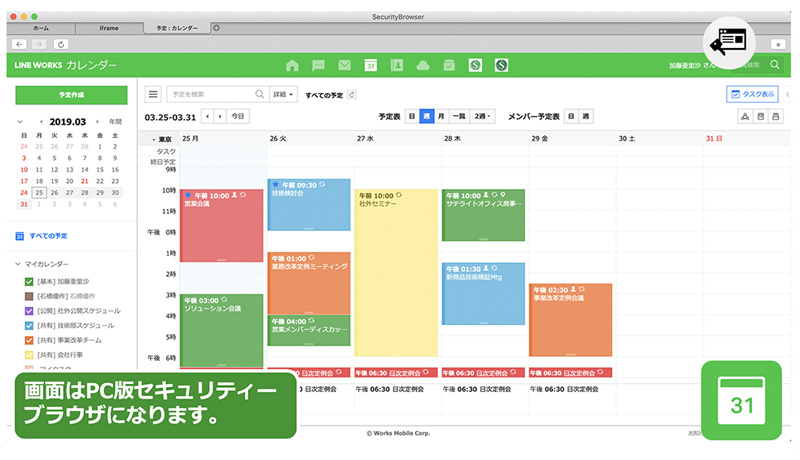Check the [石橋優作] 石橋優作 calendar

29,296
